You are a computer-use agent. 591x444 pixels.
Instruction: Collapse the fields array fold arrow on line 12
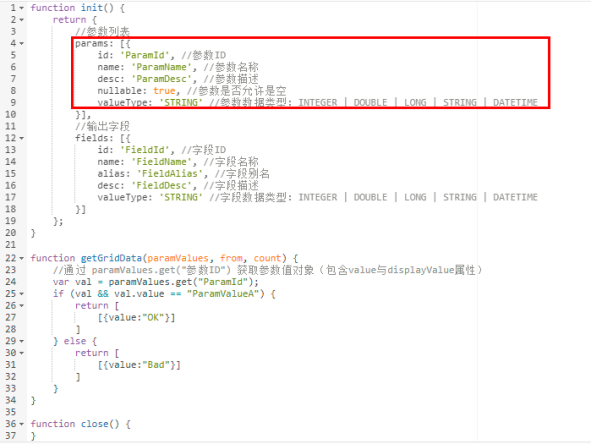pyautogui.click(x=21, y=138)
